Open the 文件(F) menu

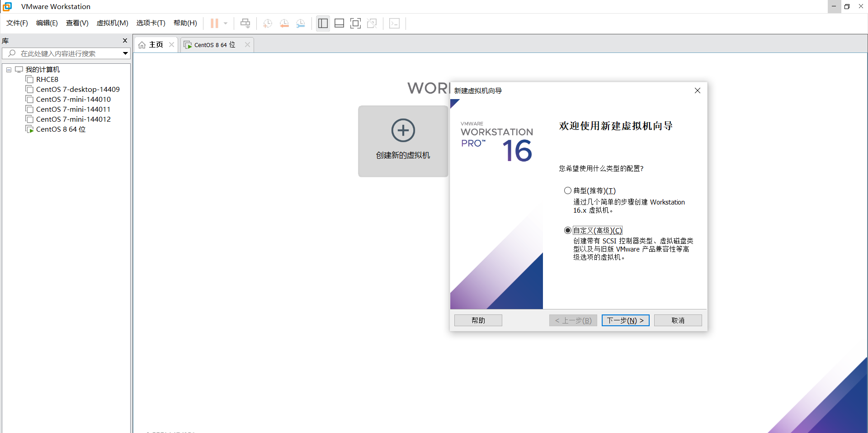17,23
